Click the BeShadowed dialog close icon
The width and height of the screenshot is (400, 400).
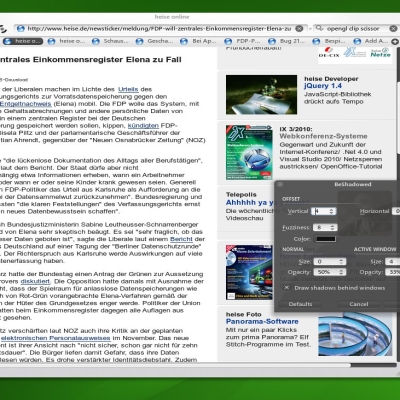point(280,184)
